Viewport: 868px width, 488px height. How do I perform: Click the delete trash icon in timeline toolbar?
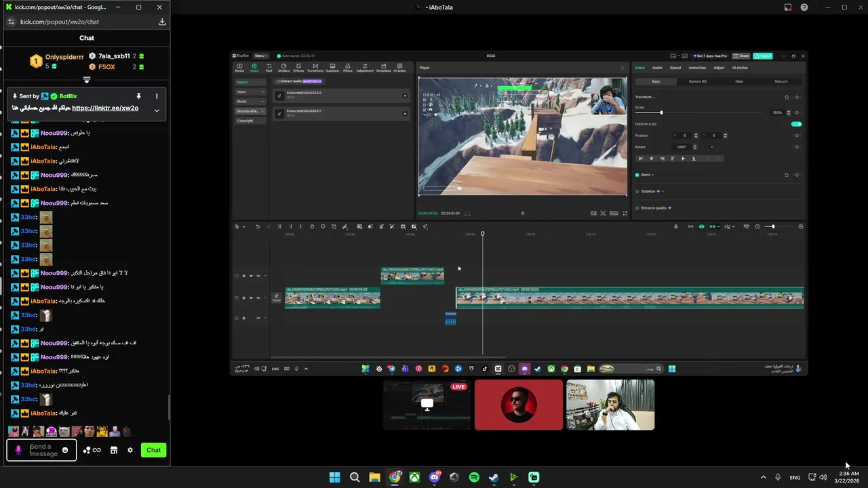312,226
